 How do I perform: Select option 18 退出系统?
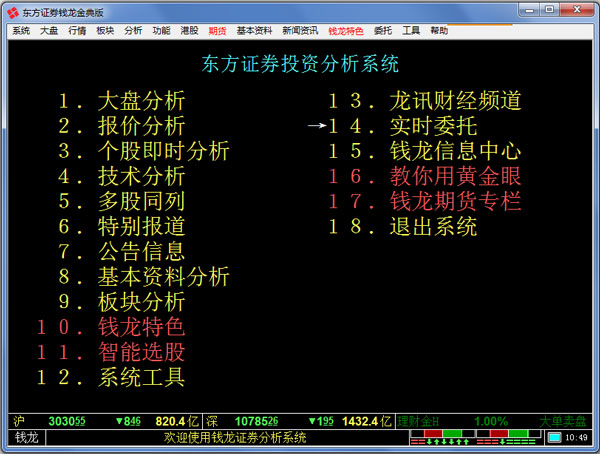pos(403,226)
